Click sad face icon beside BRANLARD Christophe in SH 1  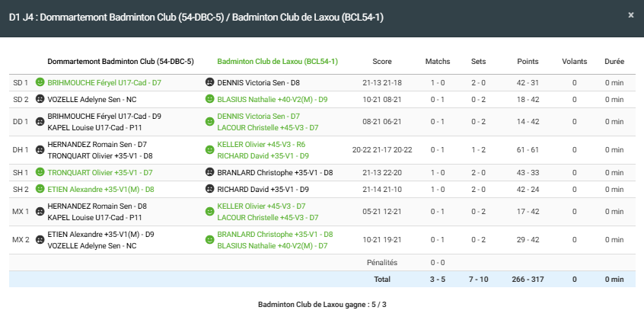click(x=209, y=172)
